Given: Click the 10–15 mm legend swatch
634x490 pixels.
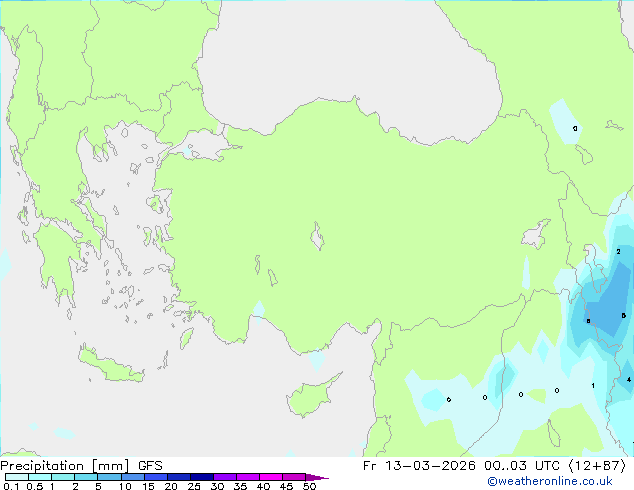Looking at the screenshot, I should (133, 477).
